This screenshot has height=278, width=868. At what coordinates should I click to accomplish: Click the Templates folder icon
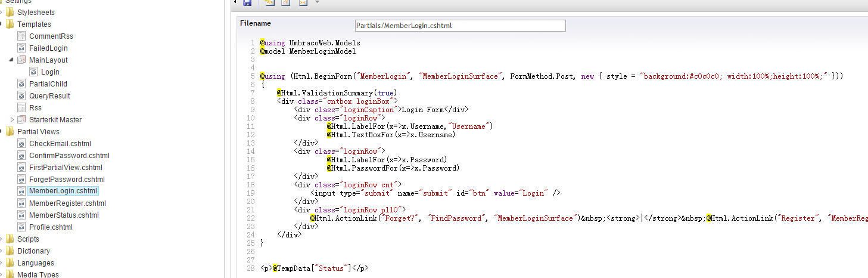click(x=10, y=24)
